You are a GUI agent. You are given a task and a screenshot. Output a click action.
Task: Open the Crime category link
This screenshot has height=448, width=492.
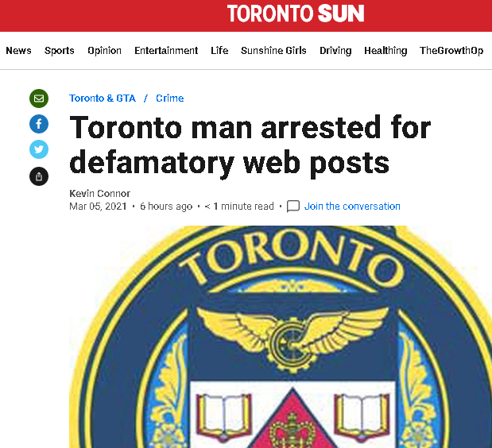170,98
